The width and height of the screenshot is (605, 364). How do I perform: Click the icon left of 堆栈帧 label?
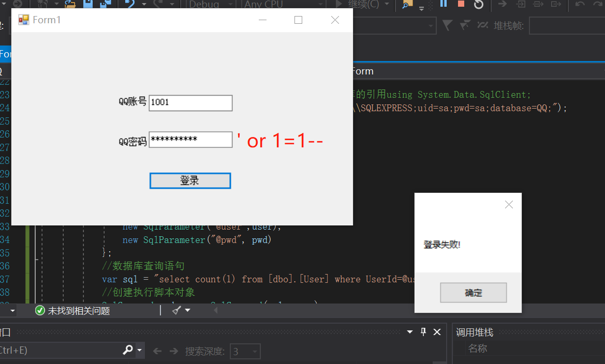click(x=483, y=25)
